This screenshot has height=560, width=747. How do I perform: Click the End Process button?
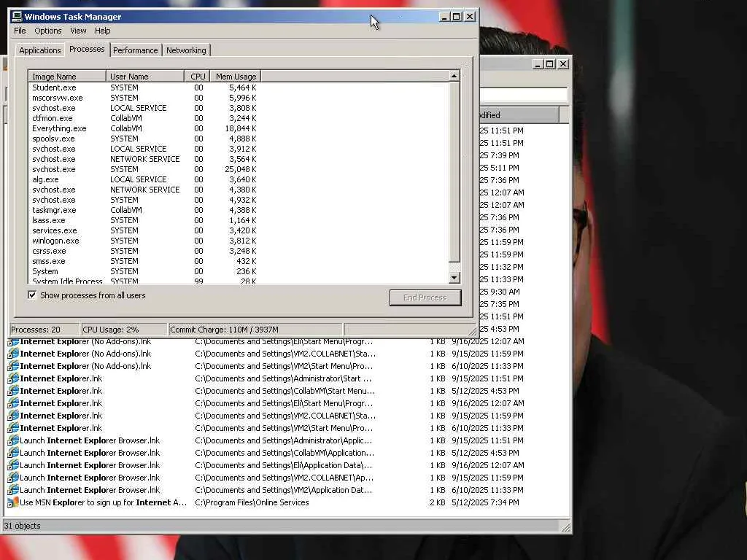click(x=425, y=297)
